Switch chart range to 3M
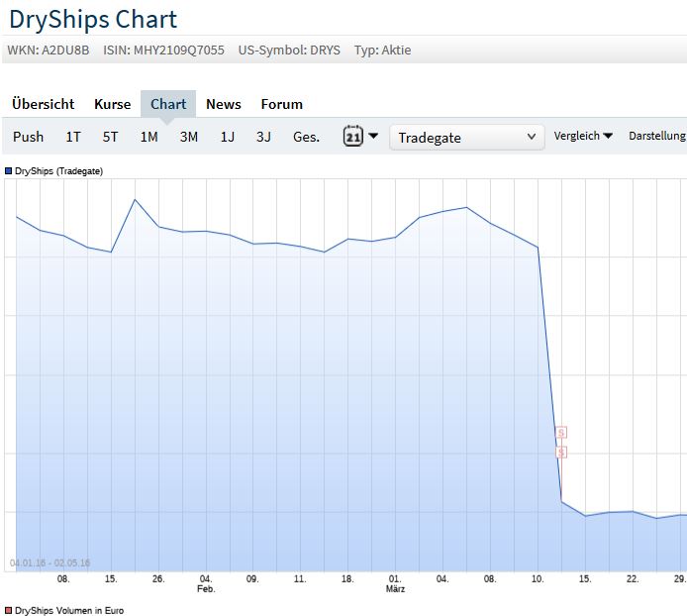The height and width of the screenshot is (616, 687). coord(189,137)
